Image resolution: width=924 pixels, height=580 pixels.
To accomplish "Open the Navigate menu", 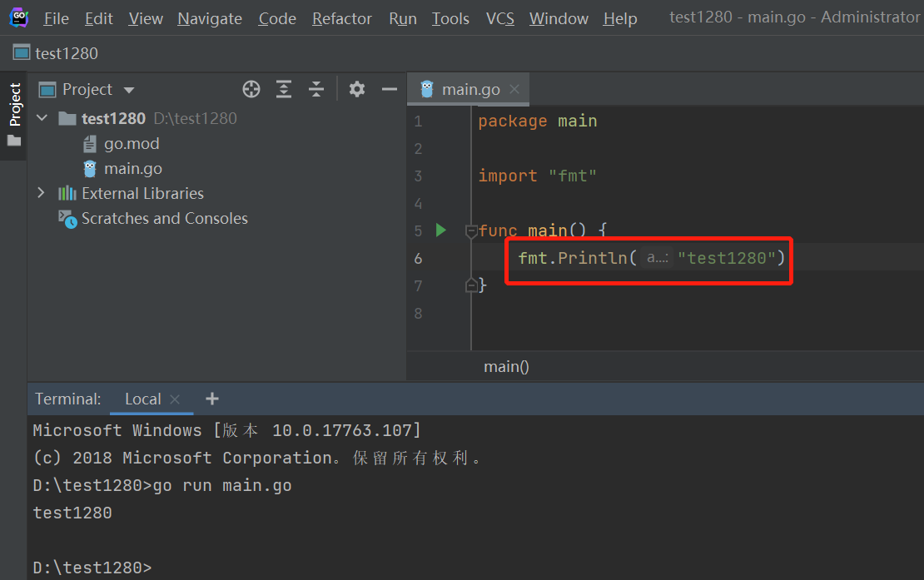I will (x=210, y=19).
